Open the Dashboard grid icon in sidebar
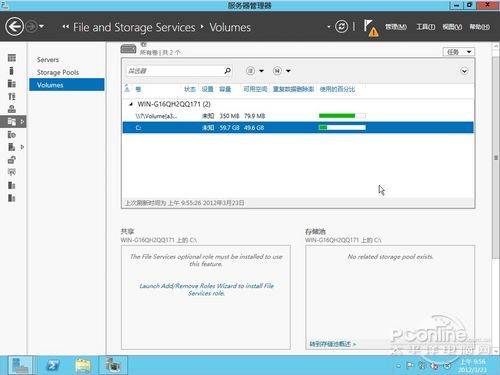500x375 pixels. 12,58
